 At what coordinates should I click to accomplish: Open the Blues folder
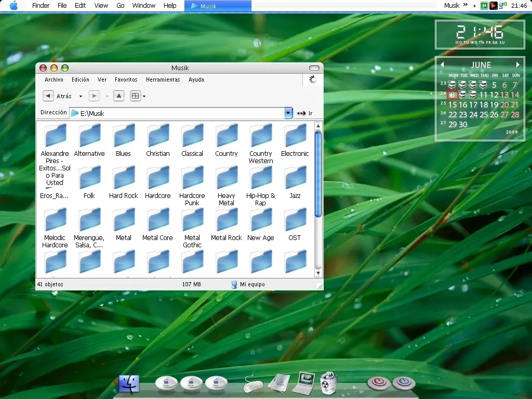point(124,140)
